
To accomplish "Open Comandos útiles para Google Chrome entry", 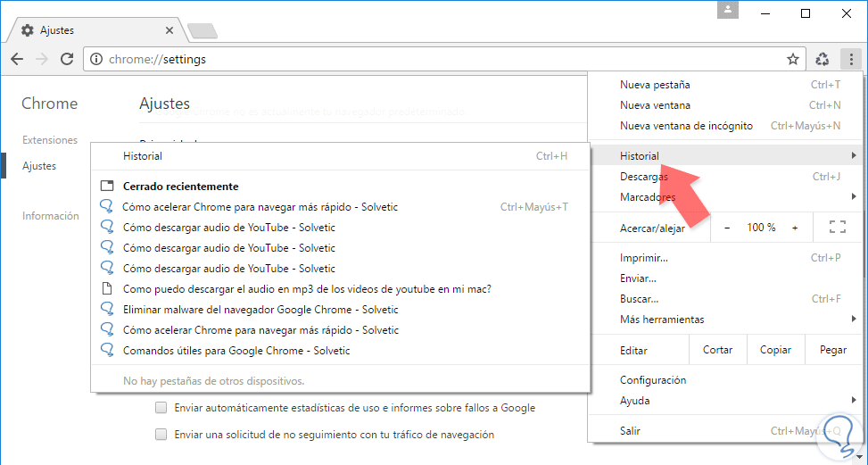I will pyautogui.click(x=341, y=351).
